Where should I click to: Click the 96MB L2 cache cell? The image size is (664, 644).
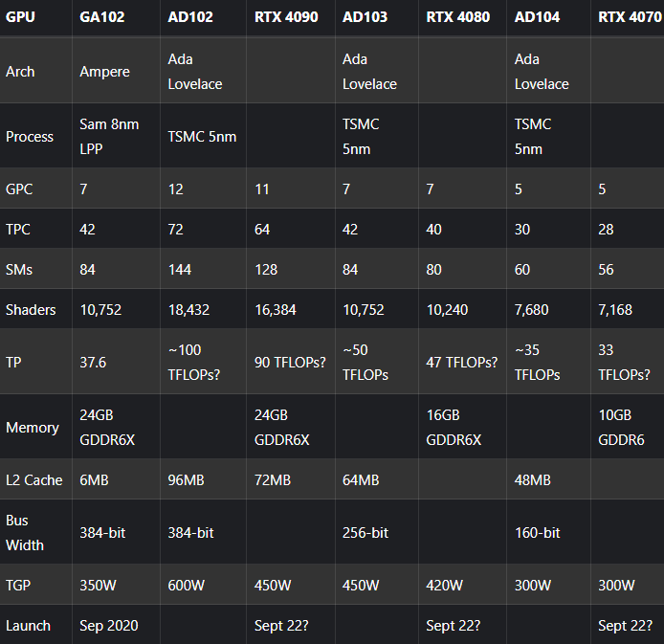189,479
